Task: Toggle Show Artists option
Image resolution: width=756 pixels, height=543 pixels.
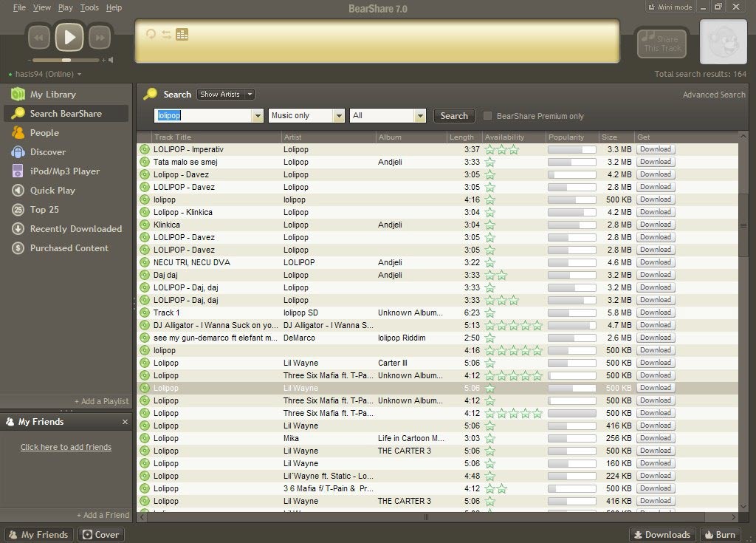Action: [x=225, y=94]
